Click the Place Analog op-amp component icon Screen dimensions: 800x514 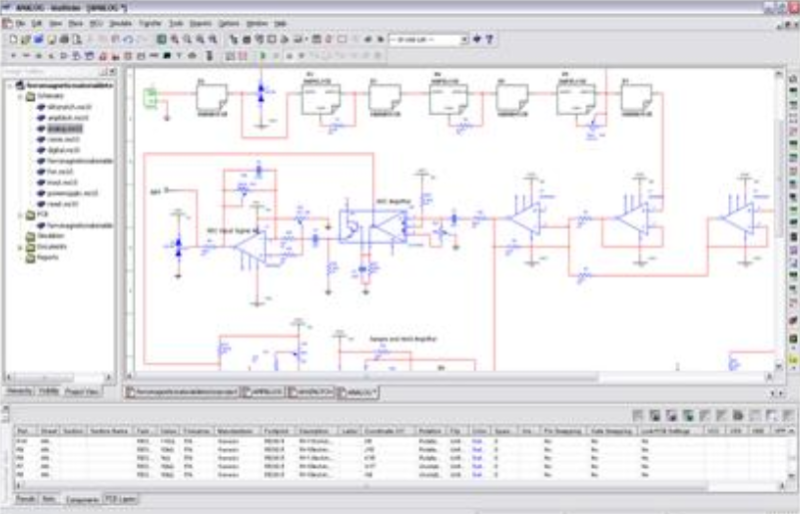pos(64,55)
